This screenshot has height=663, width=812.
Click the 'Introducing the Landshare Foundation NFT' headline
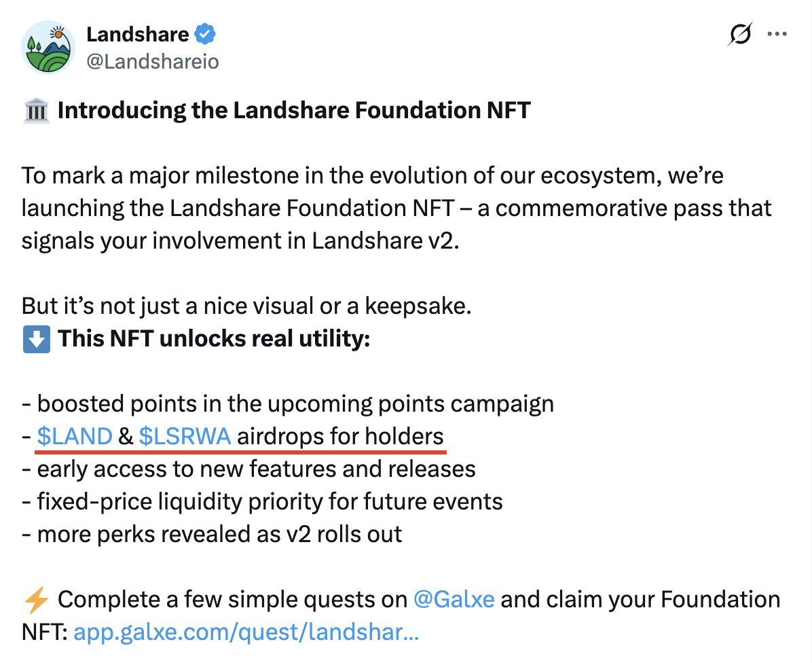pos(293,110)
